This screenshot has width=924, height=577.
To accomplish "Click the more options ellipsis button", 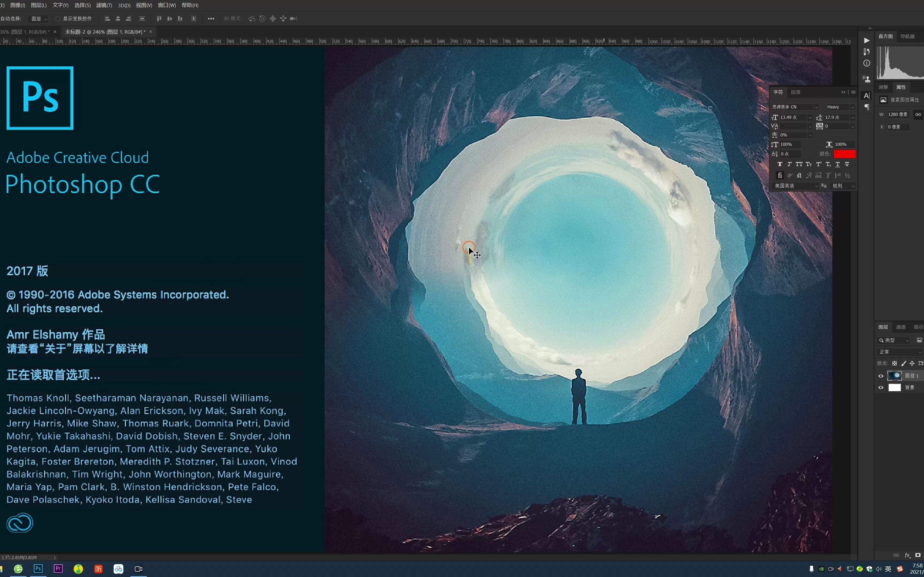I will (211, 19).
